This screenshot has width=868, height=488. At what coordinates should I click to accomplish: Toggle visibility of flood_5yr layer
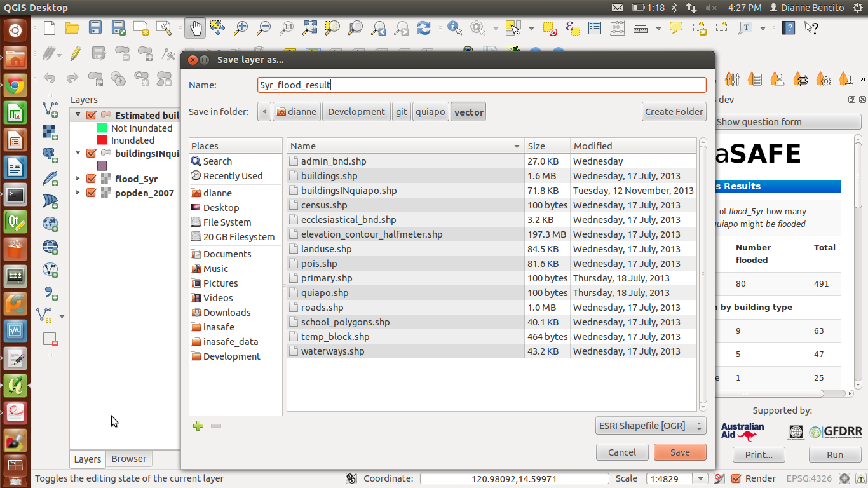point(91,179)
